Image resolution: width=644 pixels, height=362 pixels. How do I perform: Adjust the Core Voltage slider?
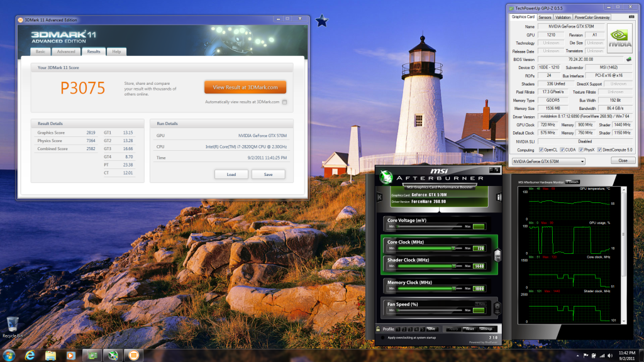(x=430, y=226)
